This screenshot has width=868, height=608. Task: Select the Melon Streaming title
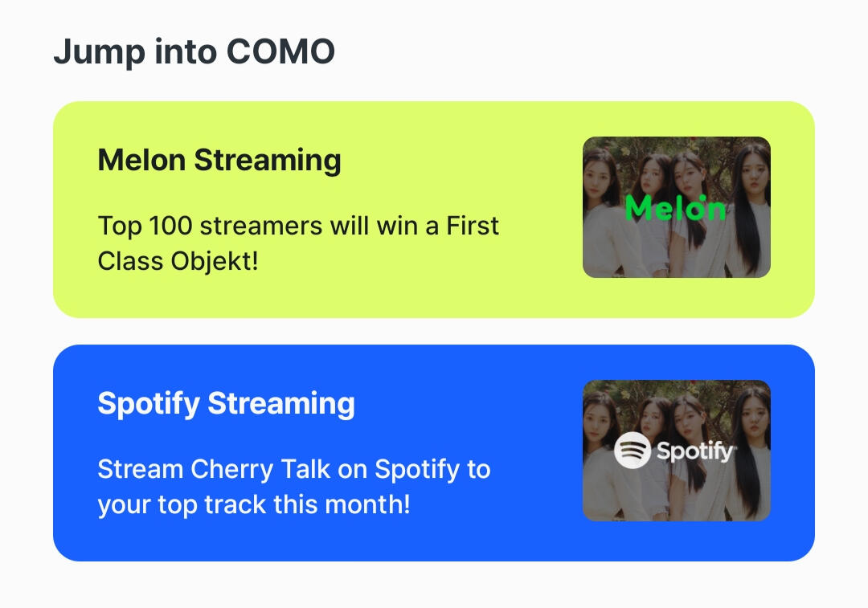[219, 160]
